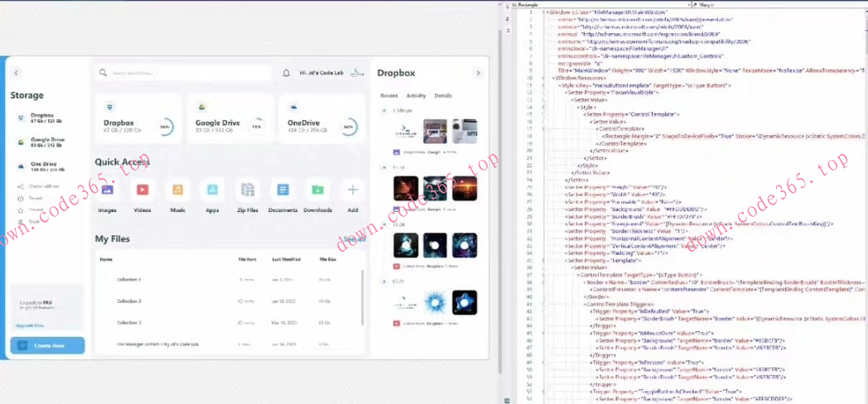Switch to the Recent tab in Dropbox panel
This screenshot has height=404, width=868.
[x=388, y=96]
